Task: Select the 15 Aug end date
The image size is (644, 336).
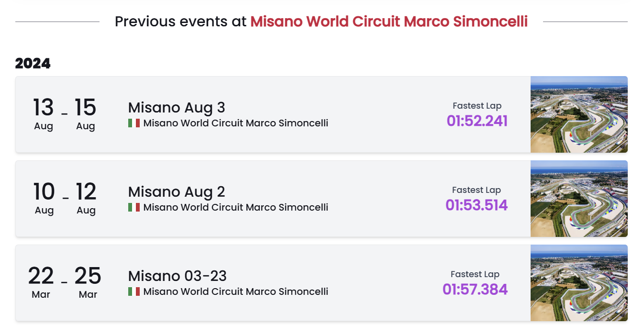Action: [x=86, y=114]
